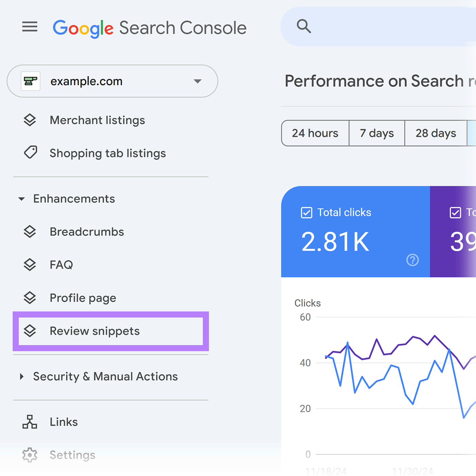
Task: Collapse the Enhancements section
Action: point(22,199)
